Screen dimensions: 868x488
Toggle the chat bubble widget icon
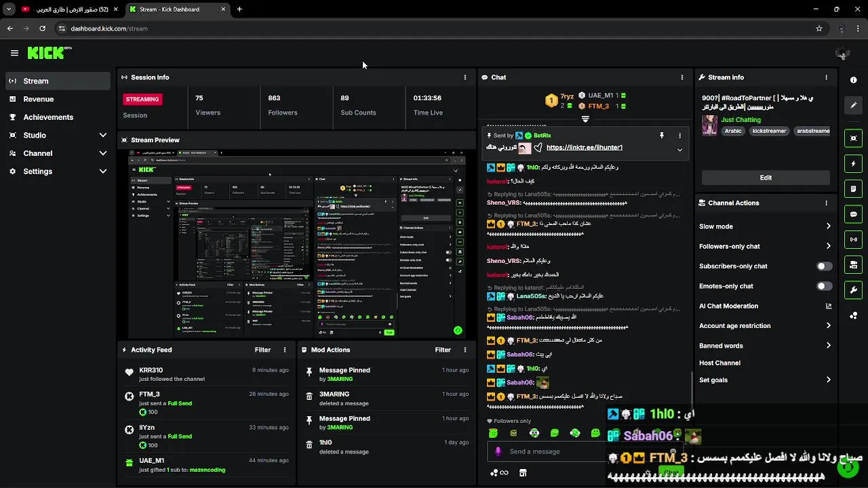click(x=853, y=214)
